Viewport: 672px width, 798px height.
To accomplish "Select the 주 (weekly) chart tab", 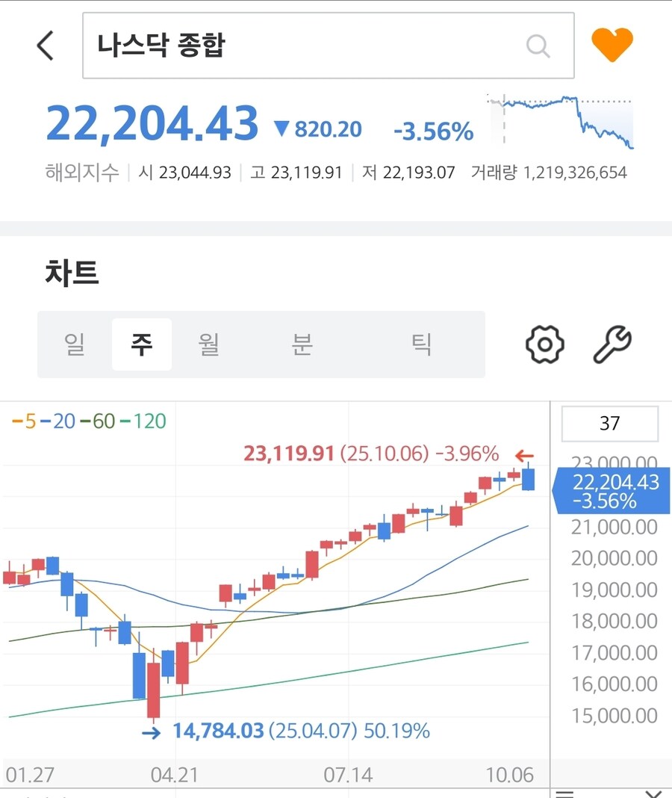I will (x=142, y=344).
